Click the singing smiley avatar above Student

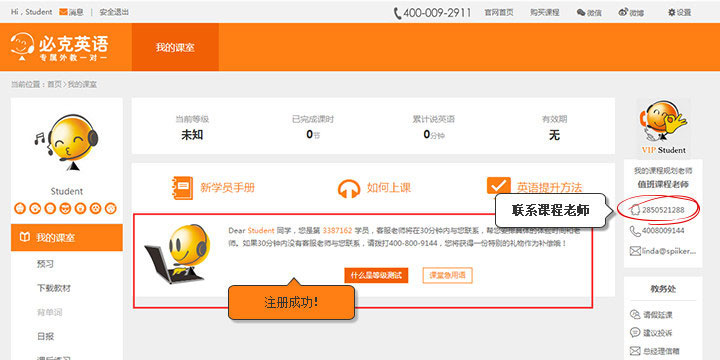click(67, 142)
